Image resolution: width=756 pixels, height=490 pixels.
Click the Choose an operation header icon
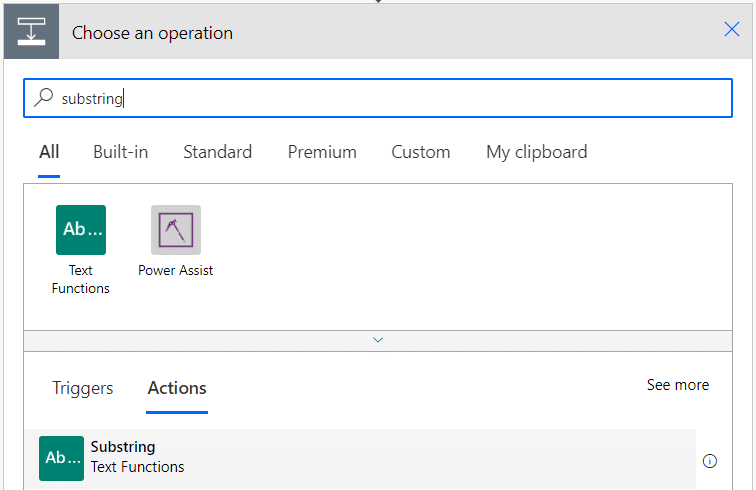point(31,32)
